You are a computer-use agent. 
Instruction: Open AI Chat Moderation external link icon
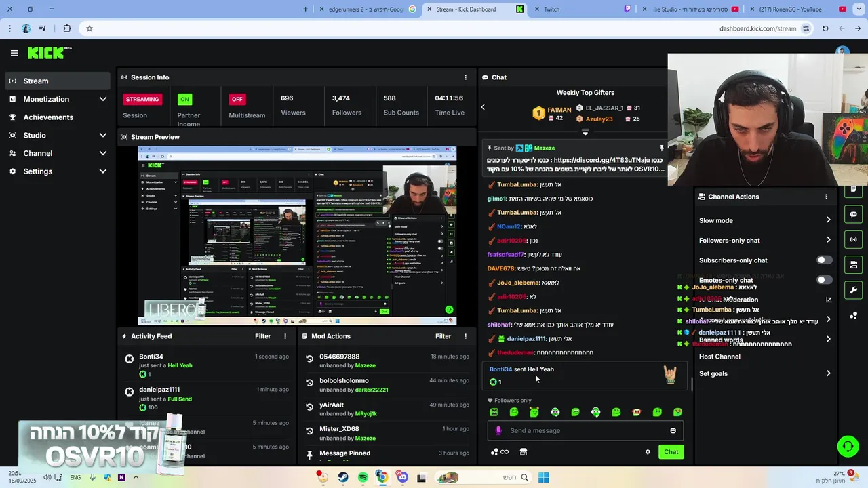[829, 300]
